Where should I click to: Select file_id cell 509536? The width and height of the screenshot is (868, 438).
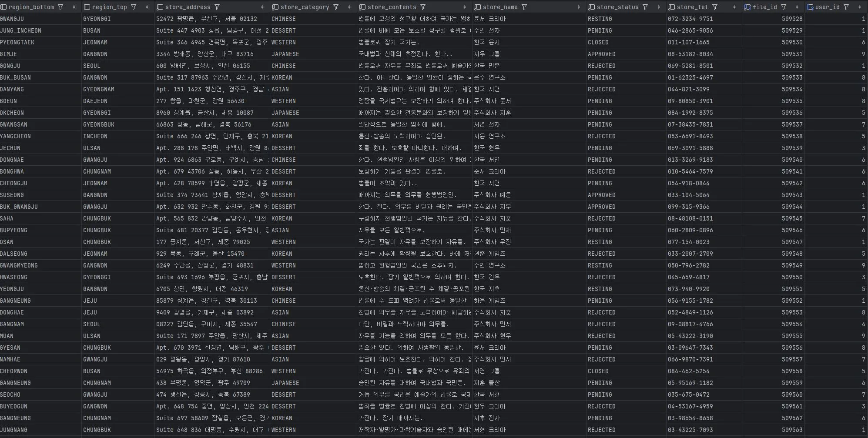point(773,113)
